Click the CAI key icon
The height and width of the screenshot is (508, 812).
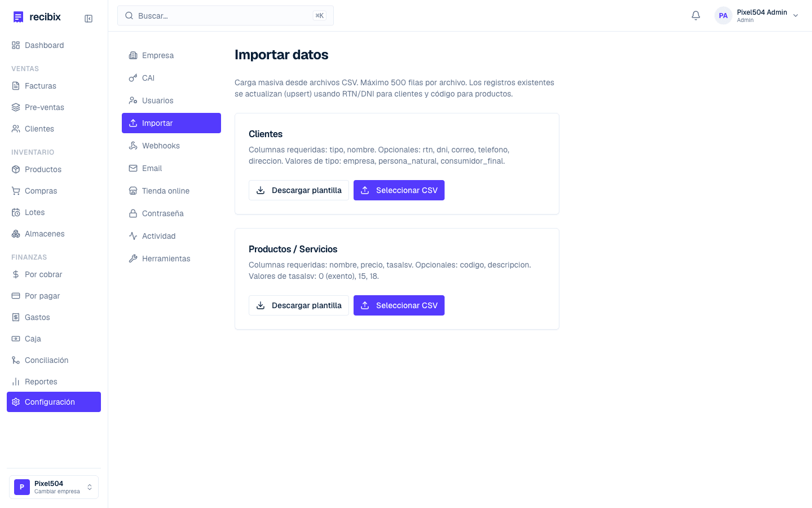(x=133, y=78)
